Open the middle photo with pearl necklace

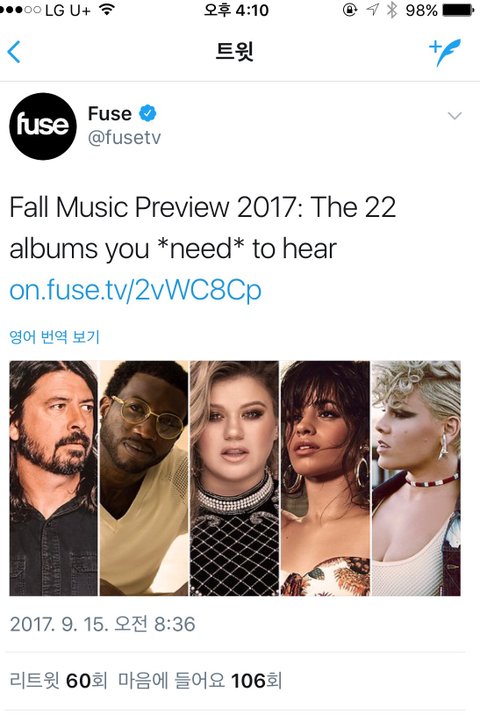point(234,478)
